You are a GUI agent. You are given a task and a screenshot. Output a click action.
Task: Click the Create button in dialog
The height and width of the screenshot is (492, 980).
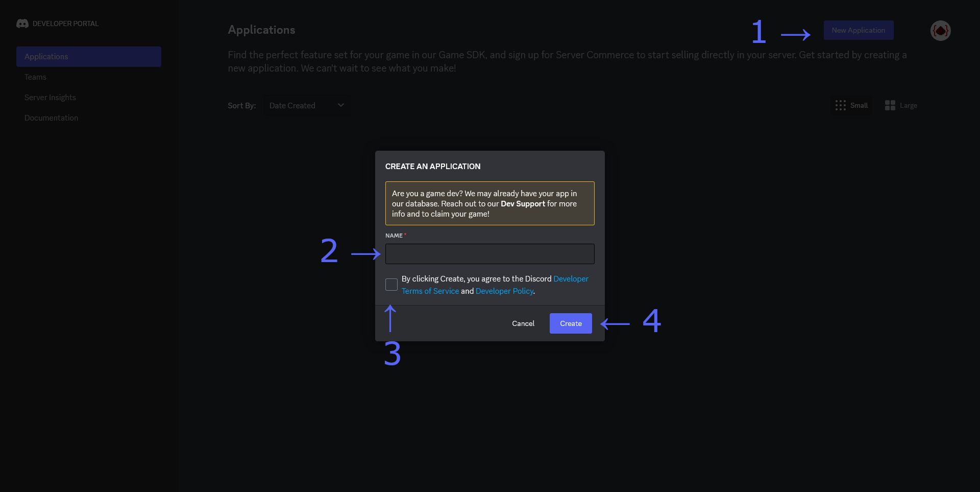tap(571, 323)
